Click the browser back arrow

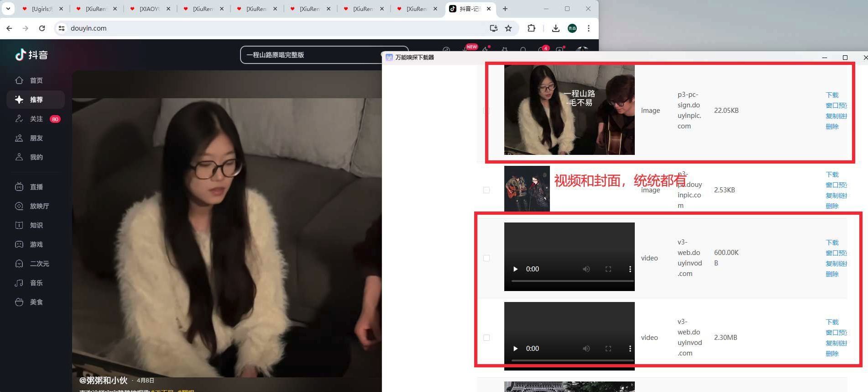coord(9,28)
